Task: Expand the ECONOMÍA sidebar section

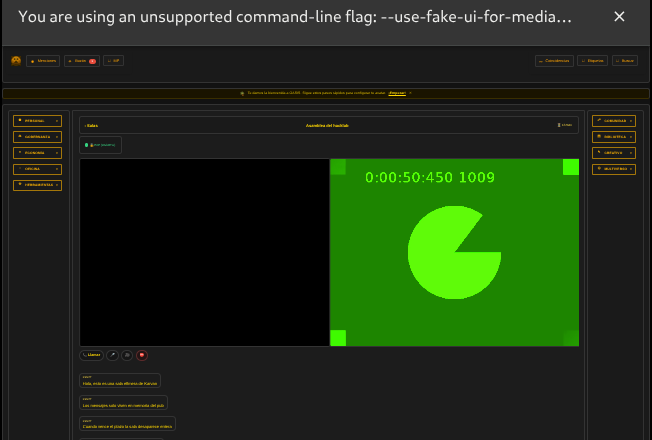Action: pyautogui.click(x=37, y=153)
